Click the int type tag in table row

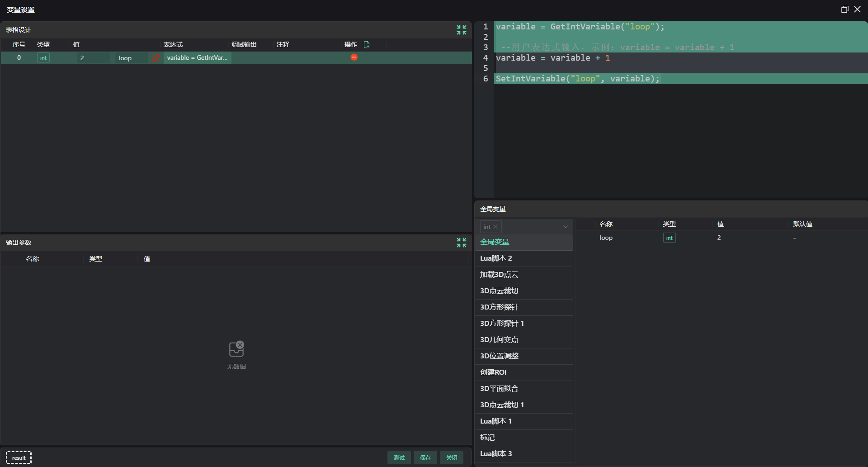(43, 57)
